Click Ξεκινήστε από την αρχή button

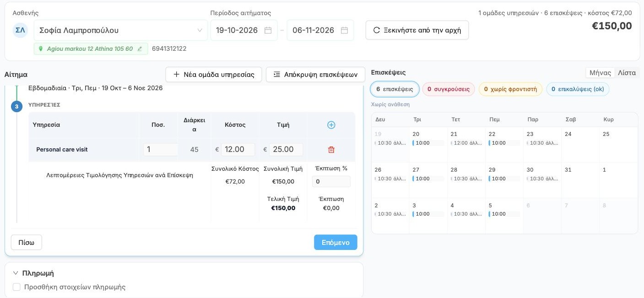click(417, 30)
